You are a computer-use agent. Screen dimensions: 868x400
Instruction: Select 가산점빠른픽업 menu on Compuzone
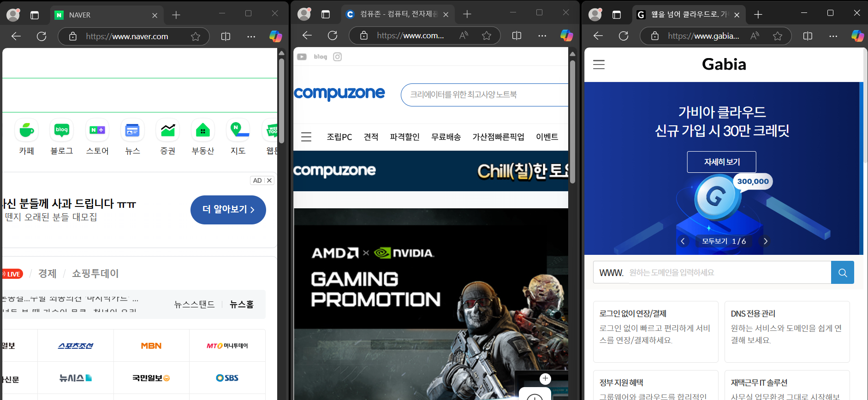click(x=498, y=137)
